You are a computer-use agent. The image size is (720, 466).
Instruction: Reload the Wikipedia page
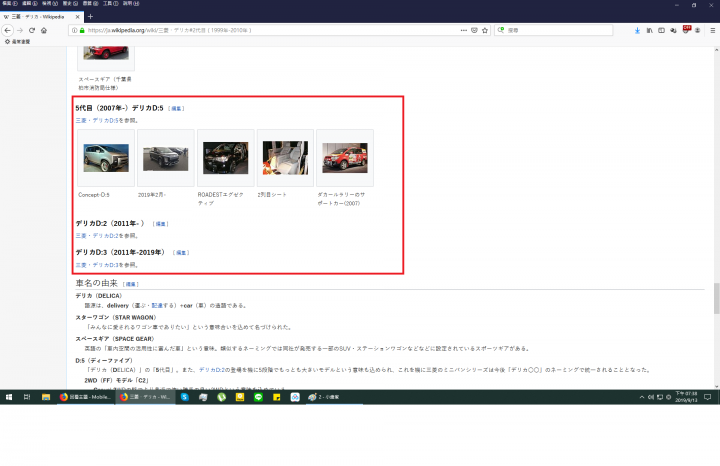pos(32,30)
